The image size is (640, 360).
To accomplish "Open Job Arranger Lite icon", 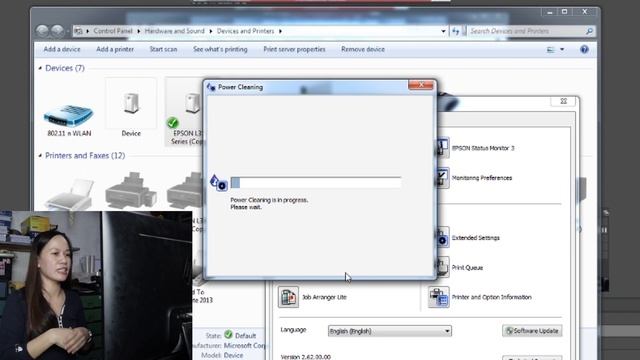I will point(288,297).
